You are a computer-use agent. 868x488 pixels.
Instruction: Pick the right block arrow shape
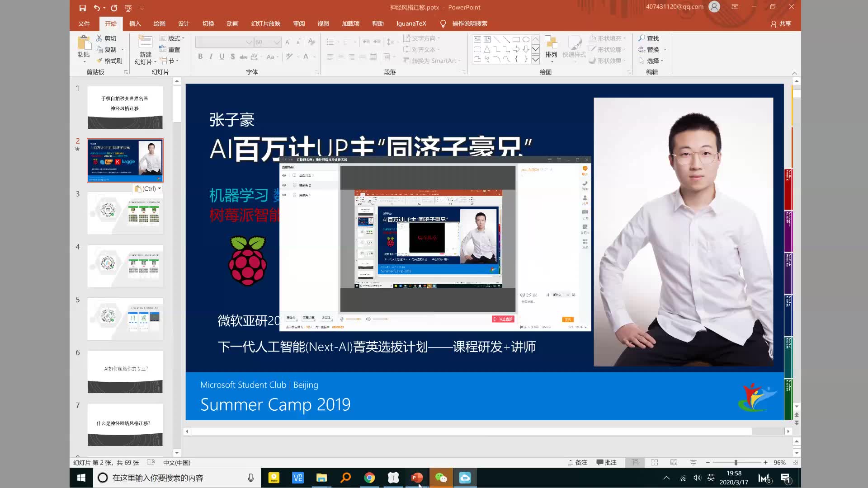(x=516, y=49)
